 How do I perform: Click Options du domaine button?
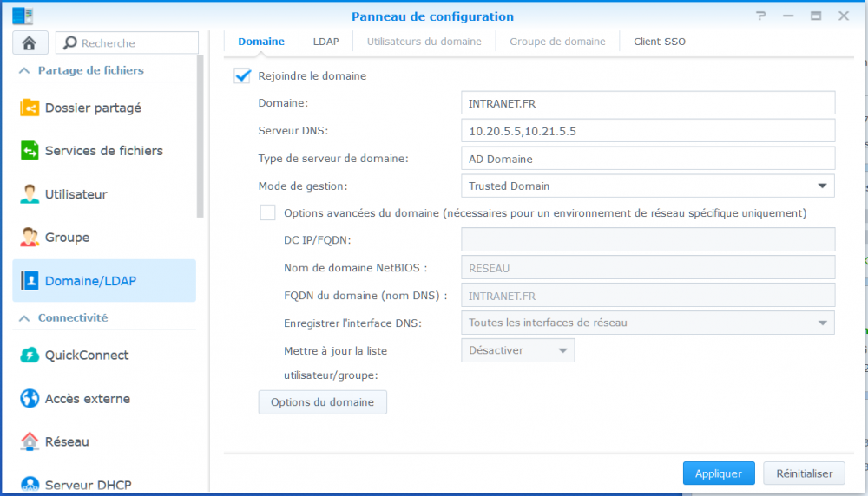point(322,402)
